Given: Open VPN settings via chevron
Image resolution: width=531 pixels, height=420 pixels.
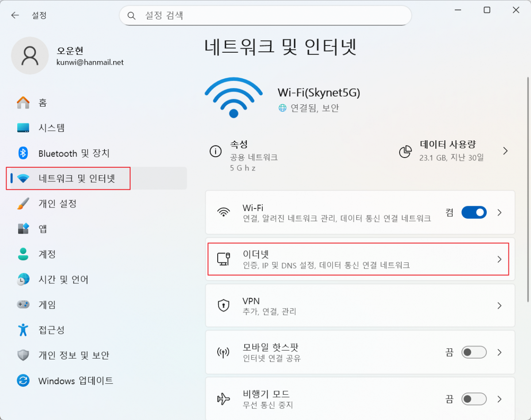Looking at the screenshot, I should pos(500,305).
